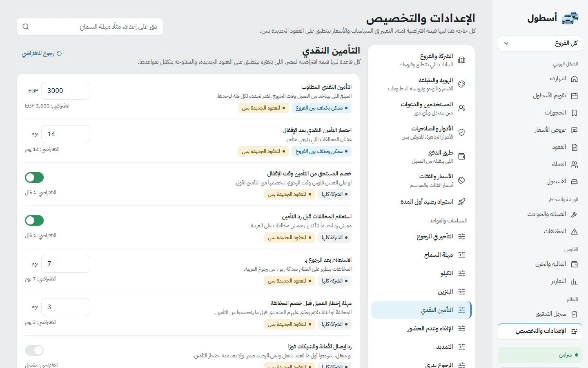Click the document icon for العقود
Image resolution: width=588 pixels, height=368 pixels.
click(x=574, y=147)
